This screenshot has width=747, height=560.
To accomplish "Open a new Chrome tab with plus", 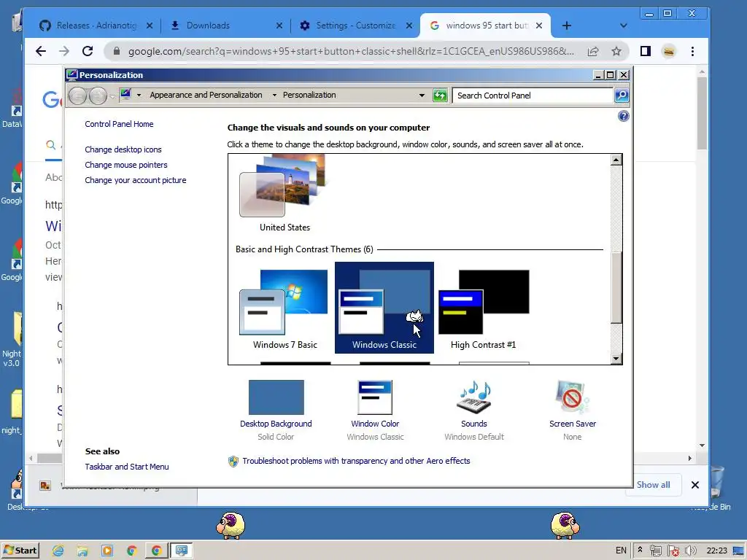I will [x=566, y=26].
